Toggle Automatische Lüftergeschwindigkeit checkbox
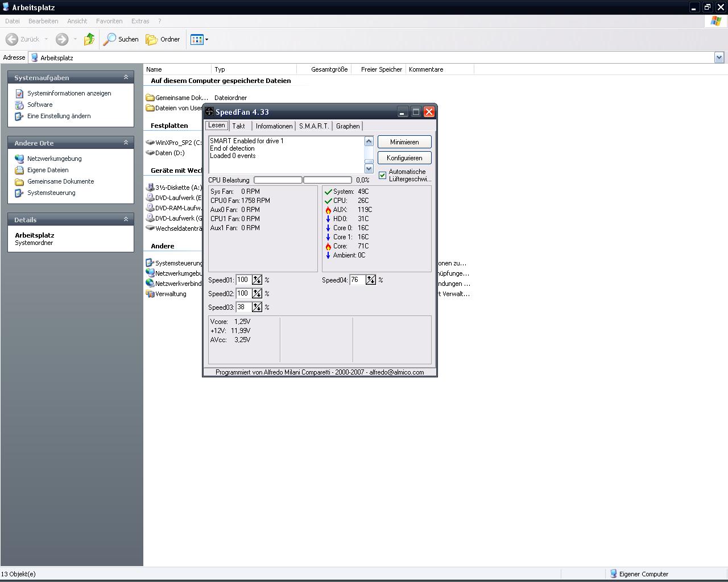The width and height of the screenshot is (728, 582). [382, 175]
